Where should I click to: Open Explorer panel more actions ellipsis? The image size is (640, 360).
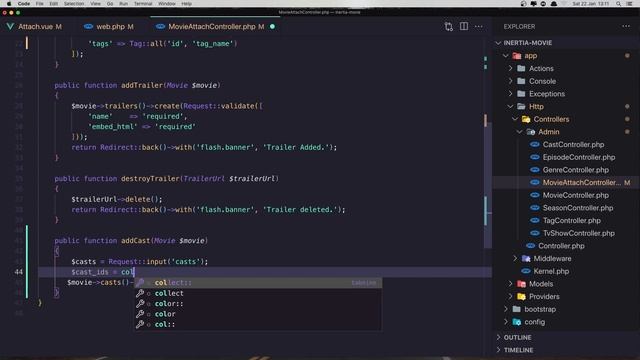click(x=626, y=26)
